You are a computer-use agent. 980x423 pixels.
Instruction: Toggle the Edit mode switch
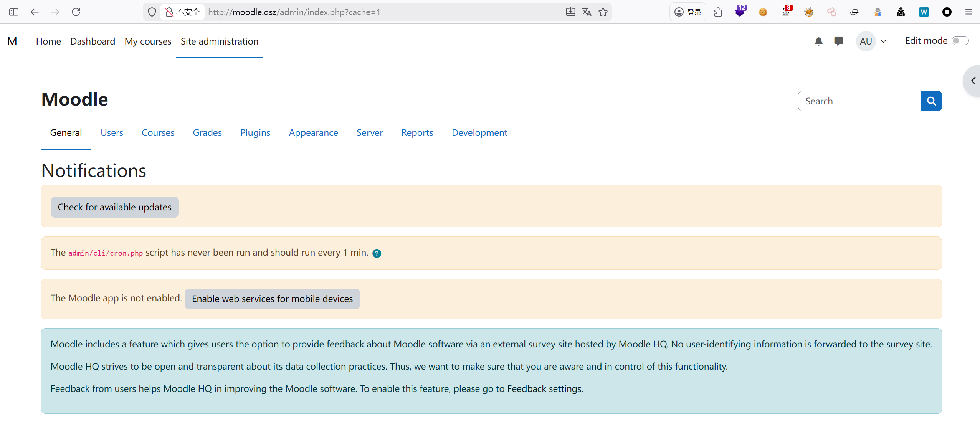pos(960,41)
